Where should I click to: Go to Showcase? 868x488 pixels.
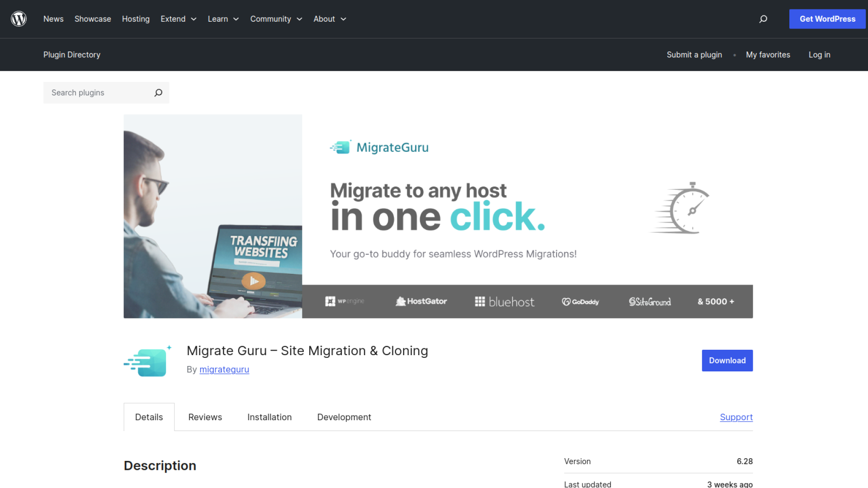[93, 19]
